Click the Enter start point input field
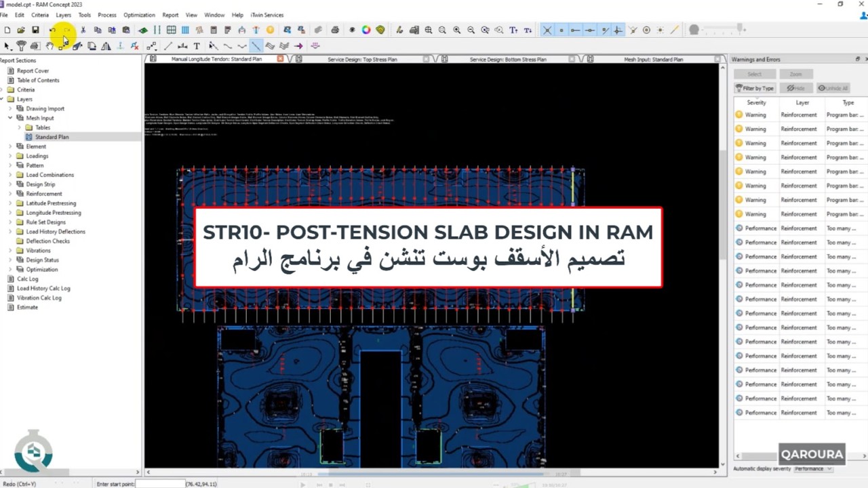 coord(160,484)
